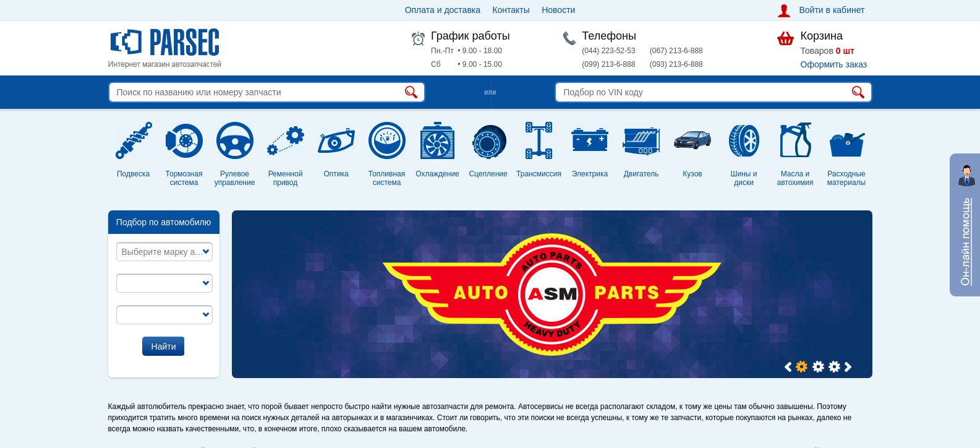The width and height of the screenshot is (980, 448).
Task: Click phone number (044) 223-52-53
Action: [x=608, y=51]
